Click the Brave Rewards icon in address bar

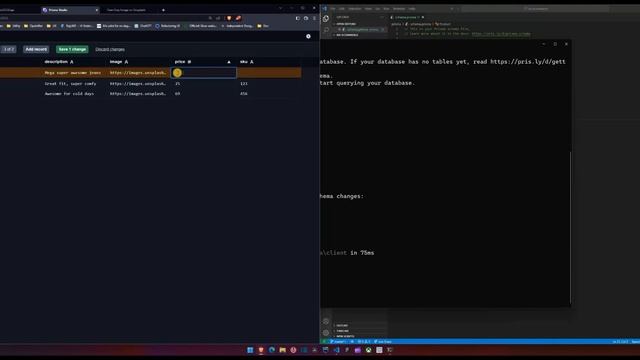(238, 18)
